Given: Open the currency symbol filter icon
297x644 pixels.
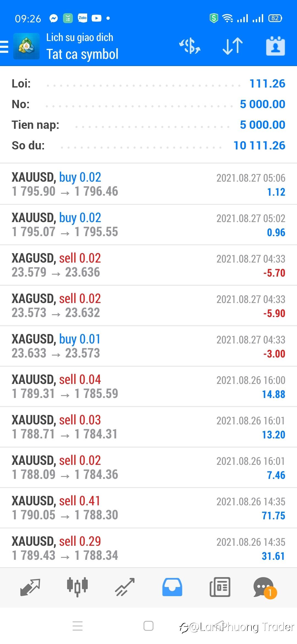Looking at the screenshot, I should pos(190,46).
